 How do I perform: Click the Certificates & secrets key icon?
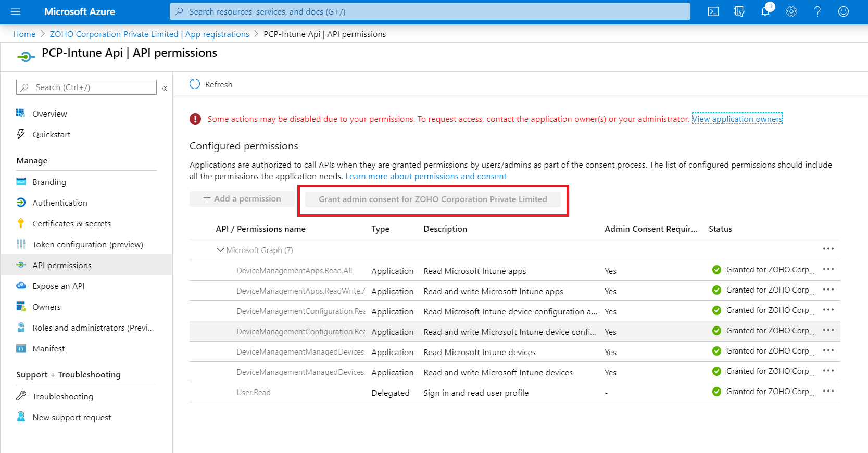[x=21, y=223]
